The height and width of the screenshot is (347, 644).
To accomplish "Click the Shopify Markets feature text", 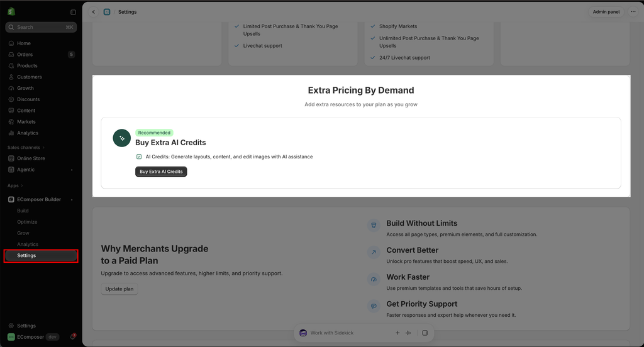I will pyautogui.click(x=398, y=26).
